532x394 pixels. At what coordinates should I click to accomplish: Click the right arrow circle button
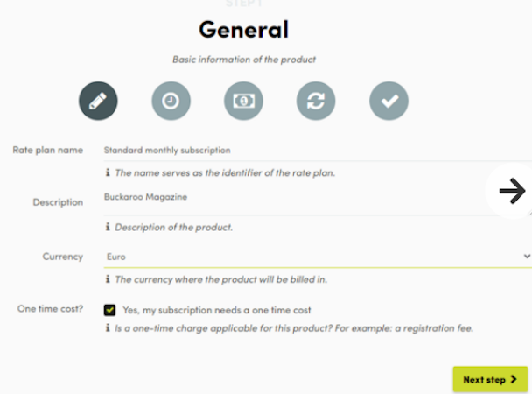pos(511,191)
